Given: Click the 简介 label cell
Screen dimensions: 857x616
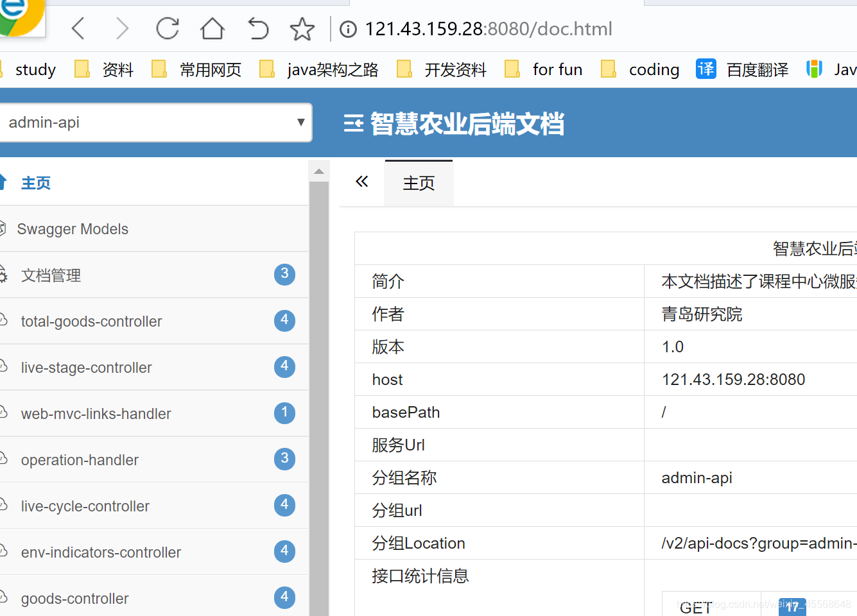Looking at the screenshot, I should [499, 281].
